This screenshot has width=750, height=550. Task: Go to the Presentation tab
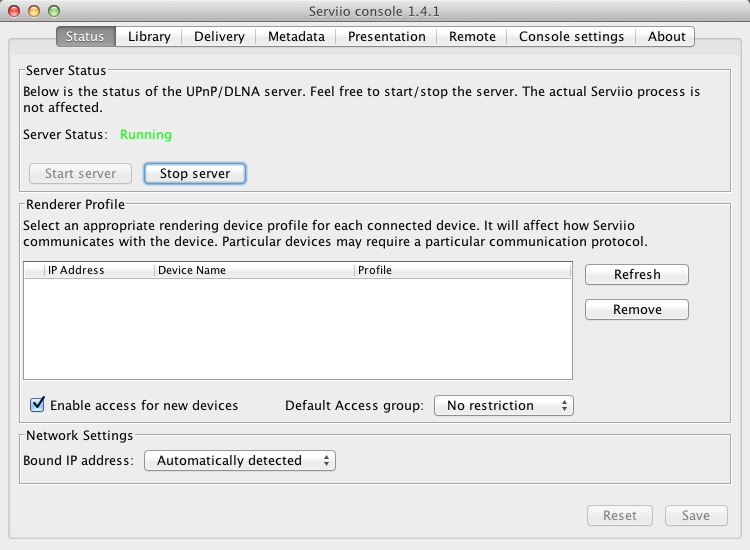pyautogui.click(x=386, y=36)
